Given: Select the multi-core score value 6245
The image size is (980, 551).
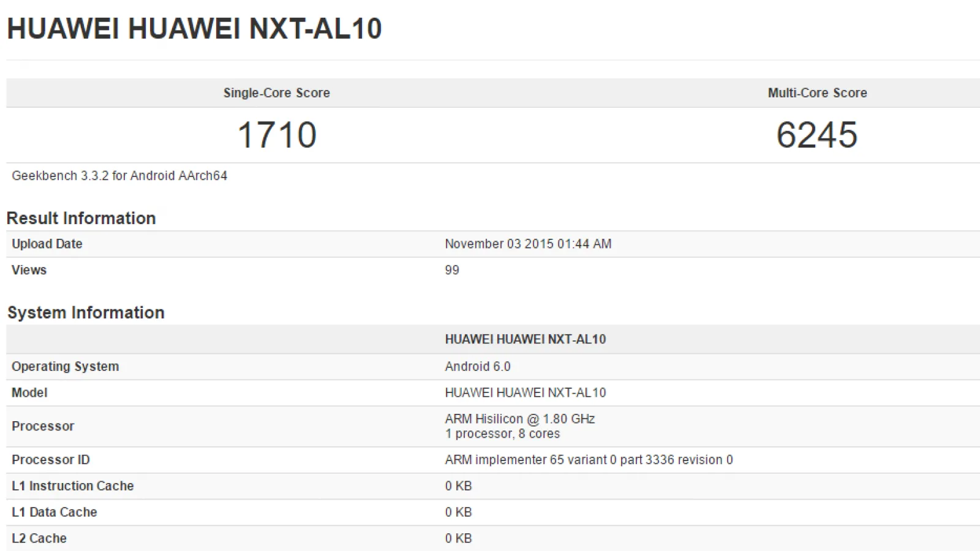Looking at the screenshot, I should pyautogui.click(x=817, y=135).
